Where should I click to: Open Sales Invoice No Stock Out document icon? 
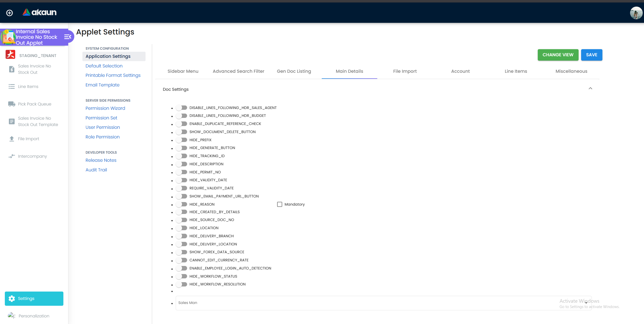pyautogui.click(x=12, y=69)
